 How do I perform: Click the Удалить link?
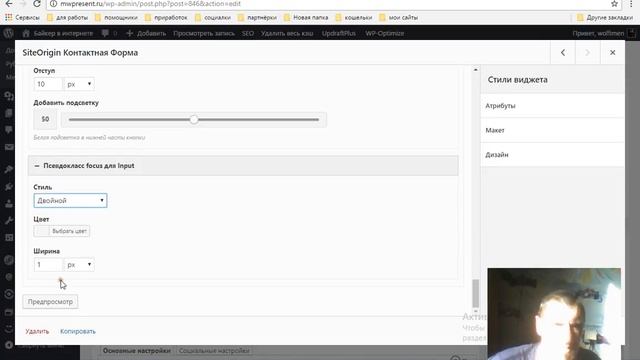37,331
